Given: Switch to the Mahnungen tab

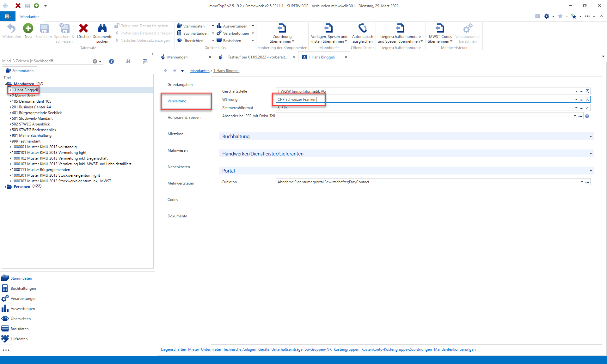Looking at the screenshot, I should [x=177, y=57].
